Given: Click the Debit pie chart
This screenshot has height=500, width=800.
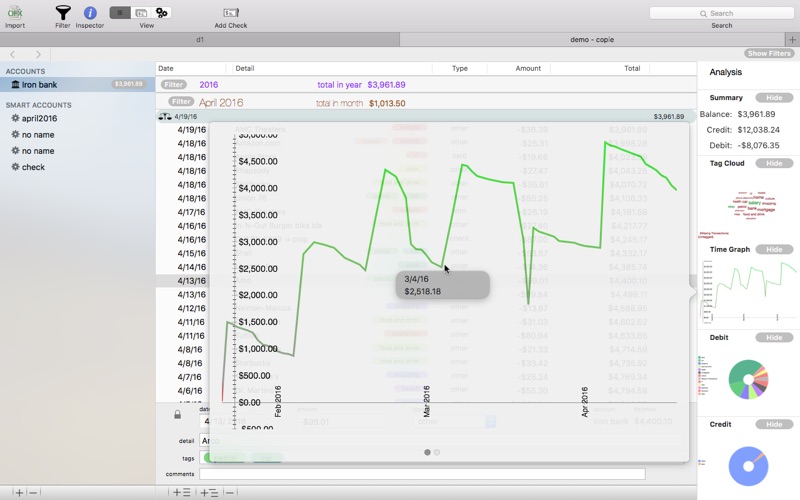Looking at the screenshot, I should point(748,379).
